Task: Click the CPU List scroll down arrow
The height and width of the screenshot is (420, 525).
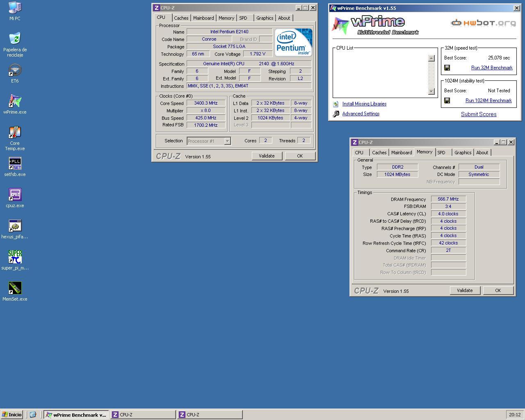Action: click(431, 91)
